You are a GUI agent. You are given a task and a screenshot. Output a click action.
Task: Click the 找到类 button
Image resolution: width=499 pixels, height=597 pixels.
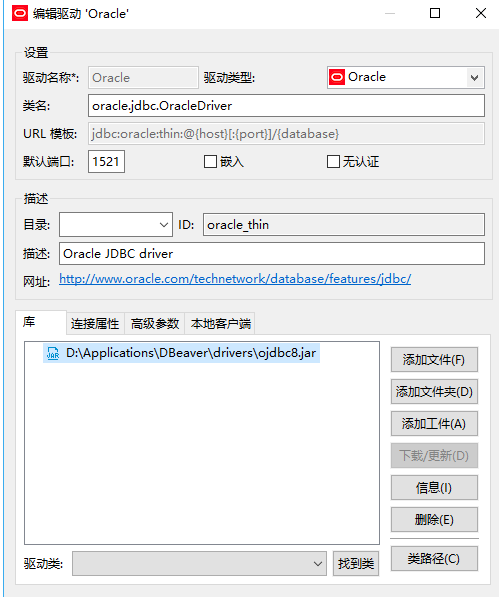356,563
